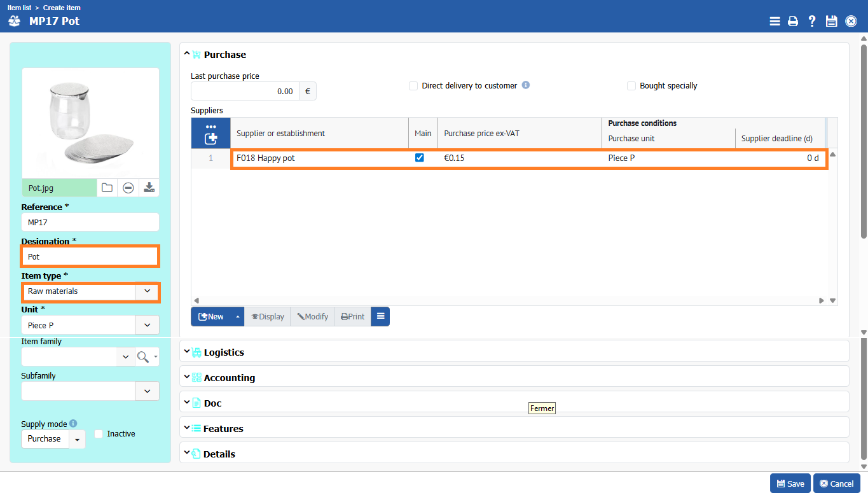Screen dimensions: 868x495
Task: Open the Unit dropdown arrow
Action: (x=147, y=325)
